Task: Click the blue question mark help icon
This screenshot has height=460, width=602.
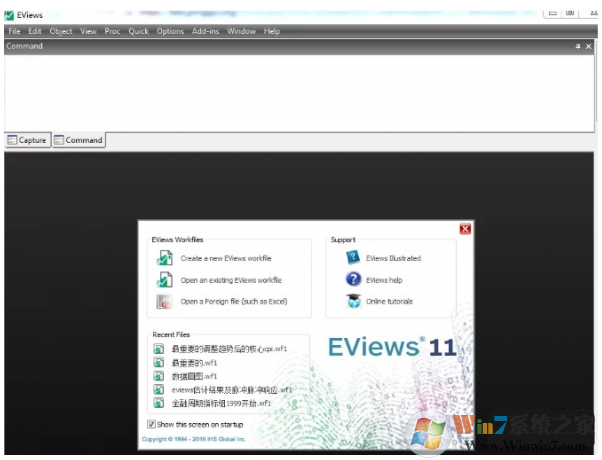Action: tap(353, 279)
